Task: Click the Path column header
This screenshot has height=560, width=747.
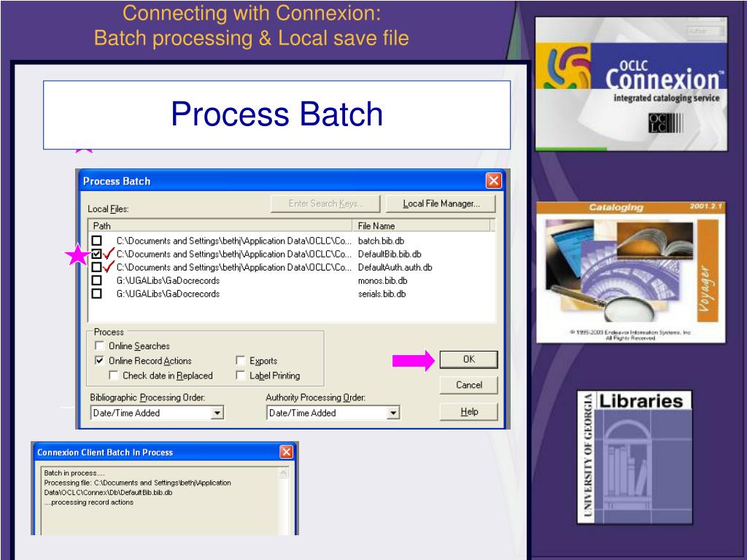Action: (220, 226)
